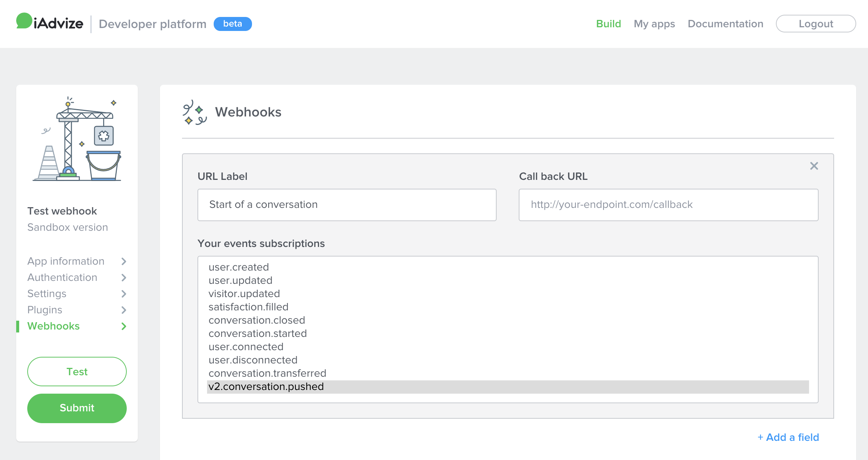Image resolution: width=868 pixels, height=460 pixels.
Task: Expand the Plugins chevron arrow
Action: click(124, 310)
